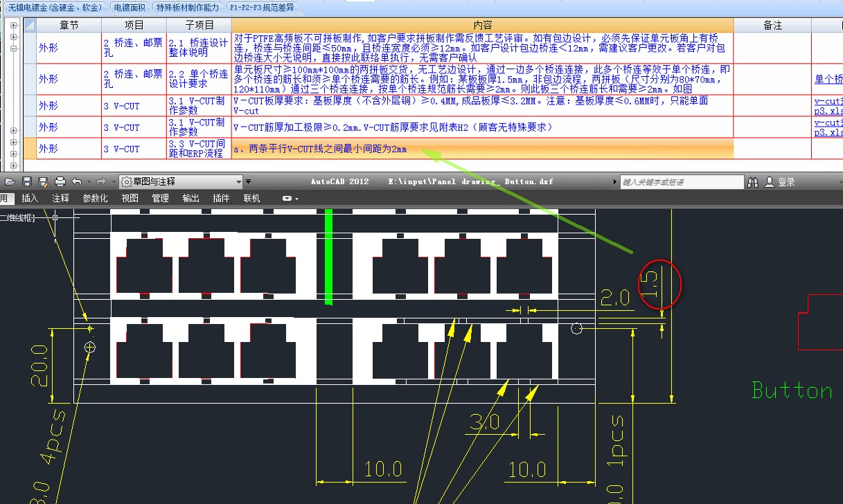Switch to the 输出 ribbon tab
The width and height of the screenshot is (843, 504).
[x=190, y=198]
